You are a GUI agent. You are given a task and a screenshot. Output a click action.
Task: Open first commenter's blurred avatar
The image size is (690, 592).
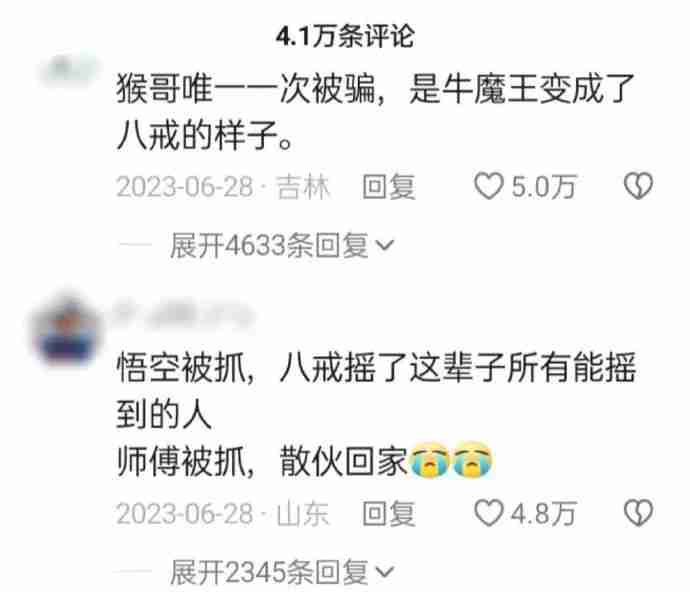[70, 70]
